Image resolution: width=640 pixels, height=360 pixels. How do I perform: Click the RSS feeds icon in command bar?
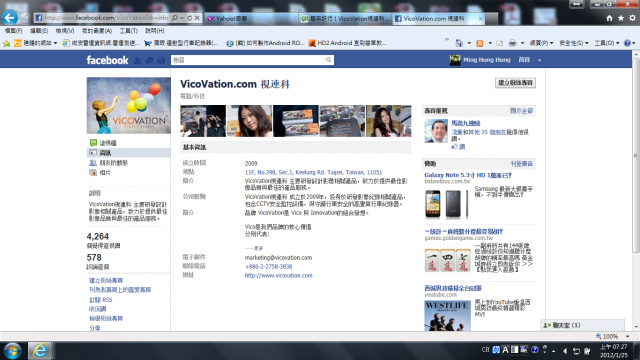point(480,43)
